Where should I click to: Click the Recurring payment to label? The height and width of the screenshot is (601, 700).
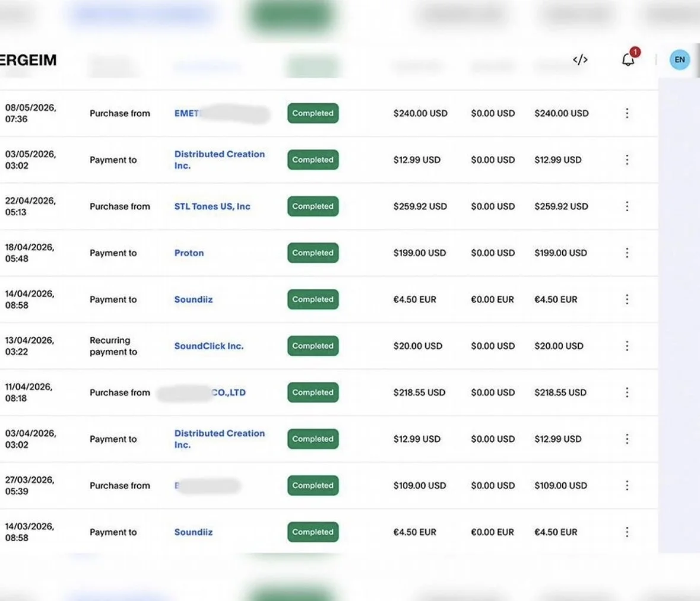pos(113,346)
